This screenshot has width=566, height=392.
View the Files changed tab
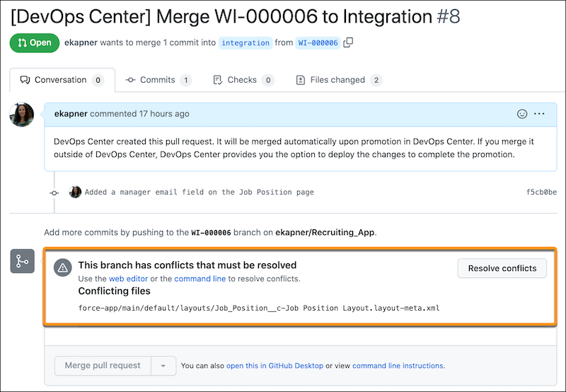[338, 80]
